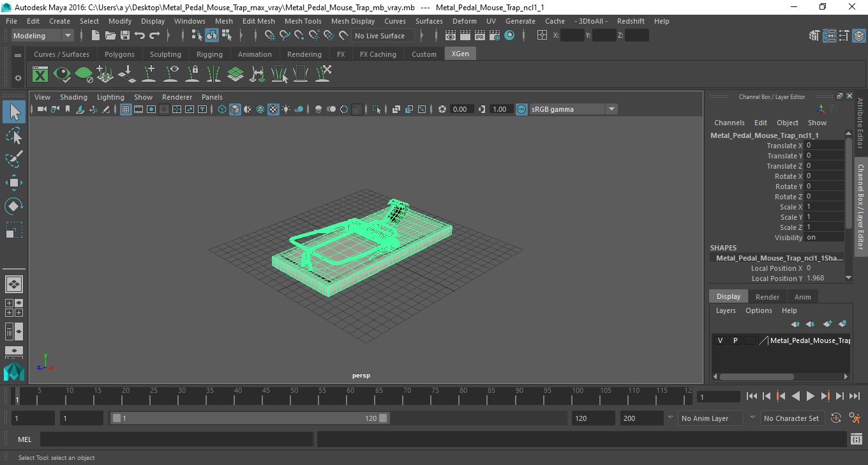The image size is (868, 465).
Task: Toggle Textured display in viewport toolbar
Action: [273, 109]
